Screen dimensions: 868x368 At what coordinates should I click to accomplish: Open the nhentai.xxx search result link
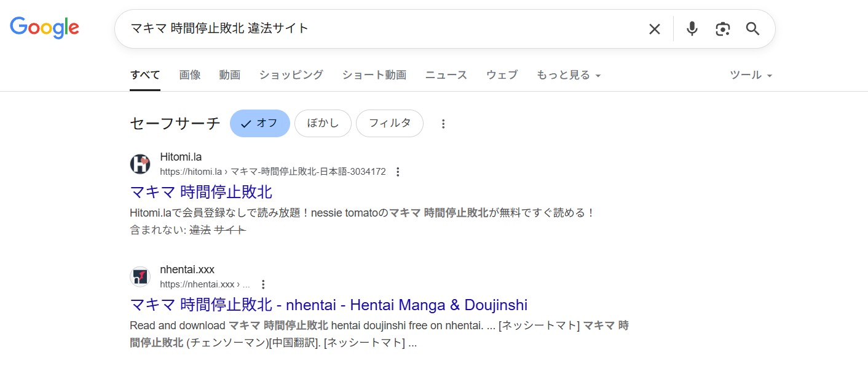click(328, 305)
